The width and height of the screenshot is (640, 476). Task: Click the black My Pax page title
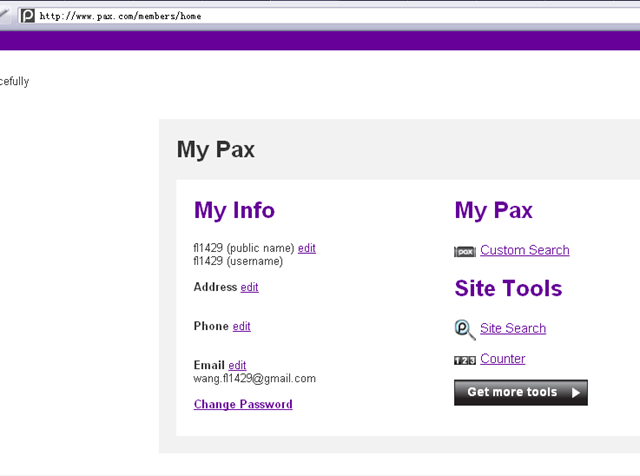[x=216, y=149]
